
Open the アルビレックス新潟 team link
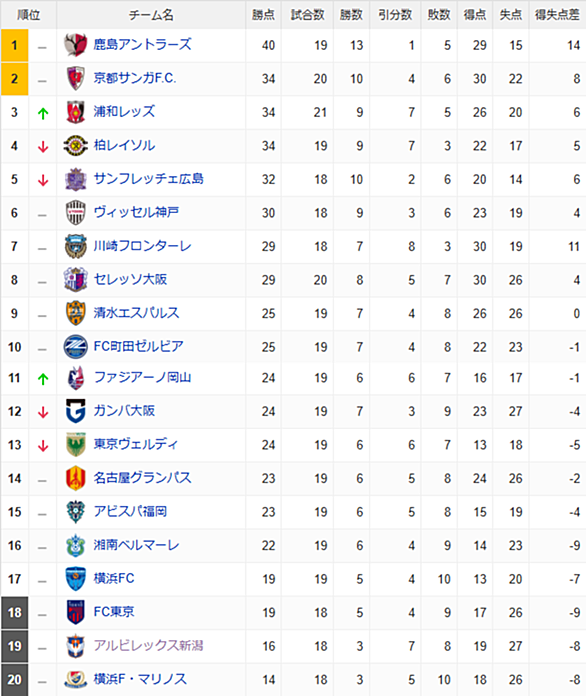[148, 645]
